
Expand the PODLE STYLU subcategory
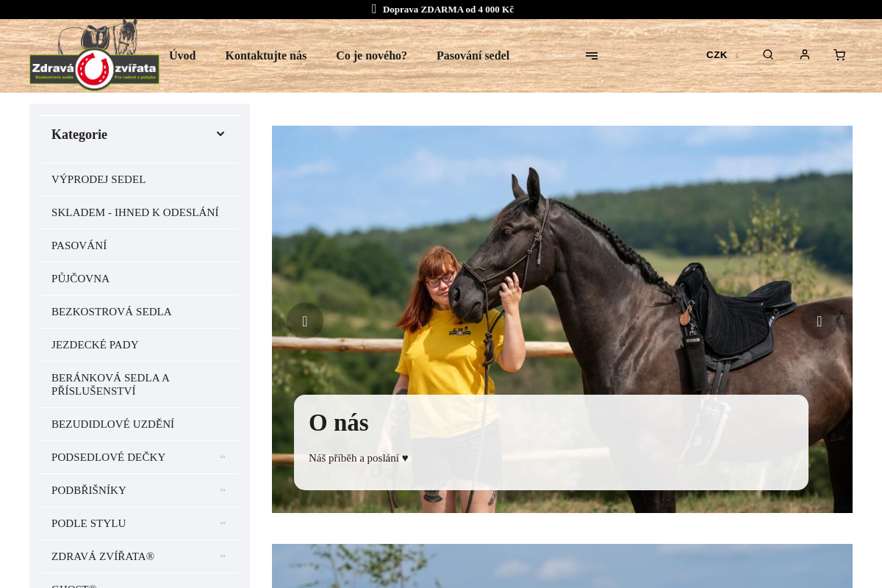(223, 523)
